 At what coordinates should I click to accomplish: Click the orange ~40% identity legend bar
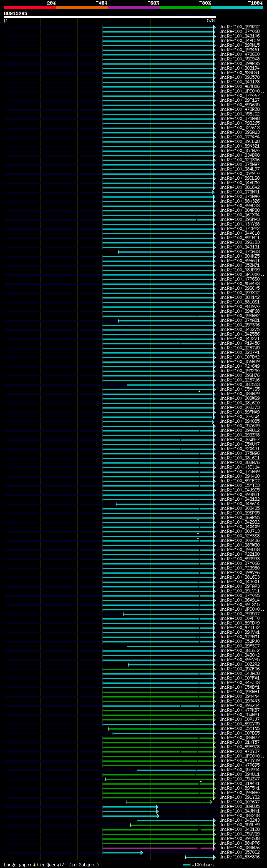pos(82,8)
